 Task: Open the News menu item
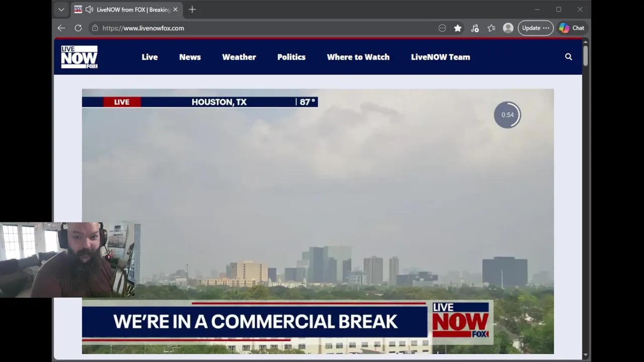pos(190,57)
